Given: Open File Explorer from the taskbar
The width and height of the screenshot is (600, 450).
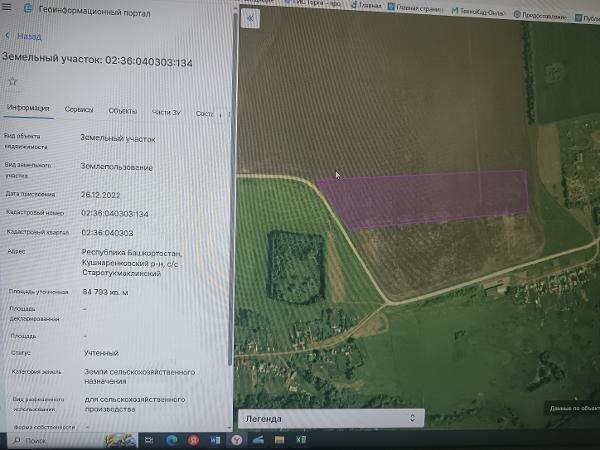Looking at the screenshot, I should point(280,440).
